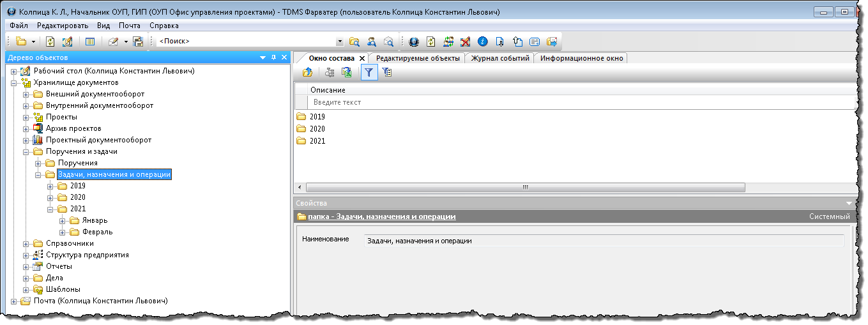Click the user search icon in toolbar

coord(371,42)
